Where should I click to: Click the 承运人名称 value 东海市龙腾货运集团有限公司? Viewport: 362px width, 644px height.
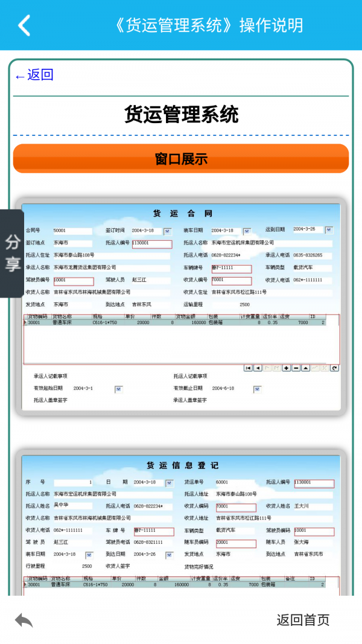click(84, 268)
